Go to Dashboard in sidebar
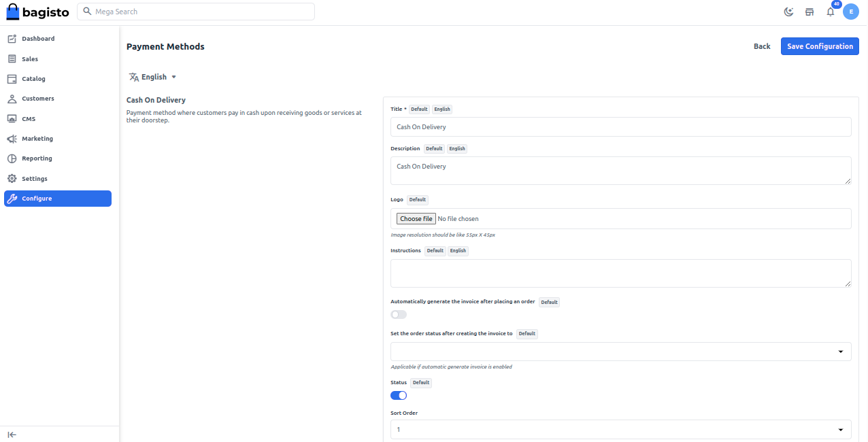868x442 pixels. (x=38, y=39)
